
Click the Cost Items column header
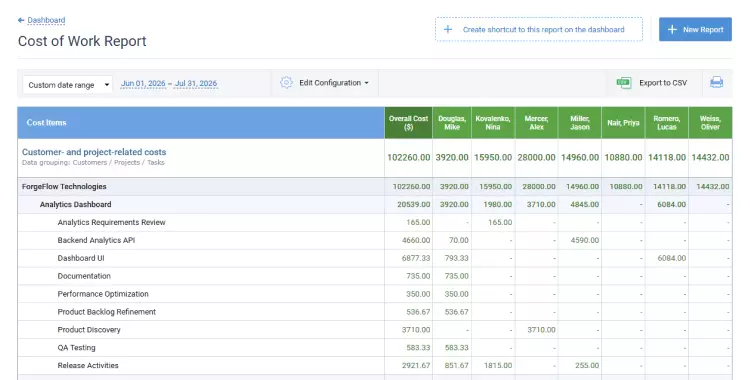click(201, 123)
